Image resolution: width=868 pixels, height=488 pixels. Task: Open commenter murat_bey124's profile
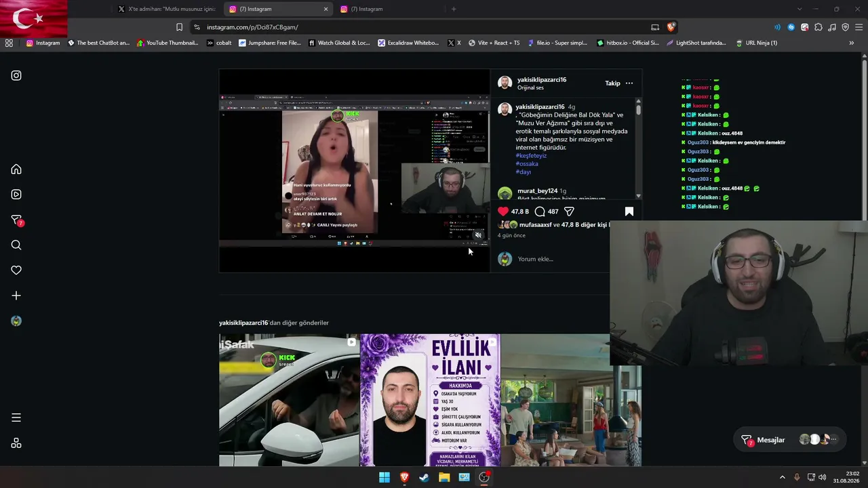537,191
